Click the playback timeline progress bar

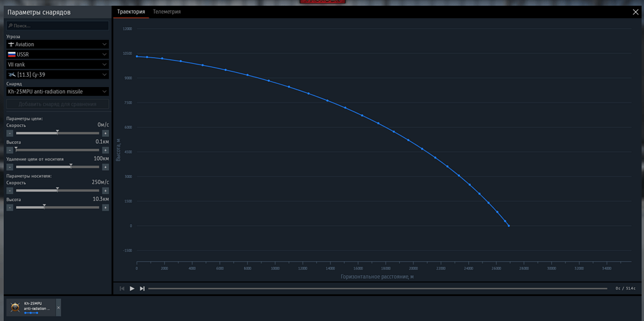[377, 289]
